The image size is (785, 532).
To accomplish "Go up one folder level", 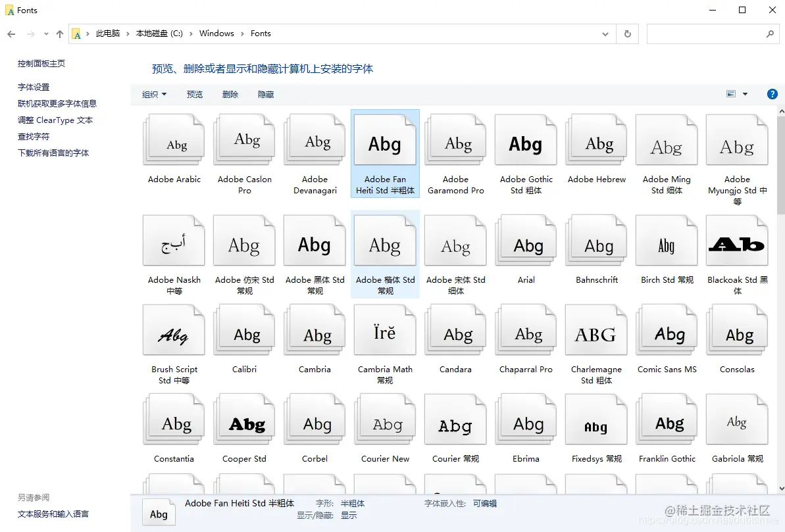I will tap(60, 34).
